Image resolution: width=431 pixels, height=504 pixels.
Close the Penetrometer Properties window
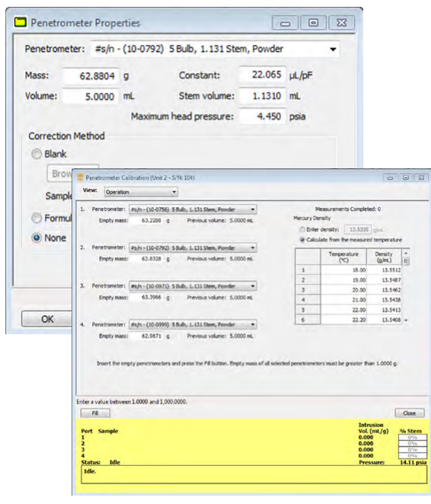[341, 23]
